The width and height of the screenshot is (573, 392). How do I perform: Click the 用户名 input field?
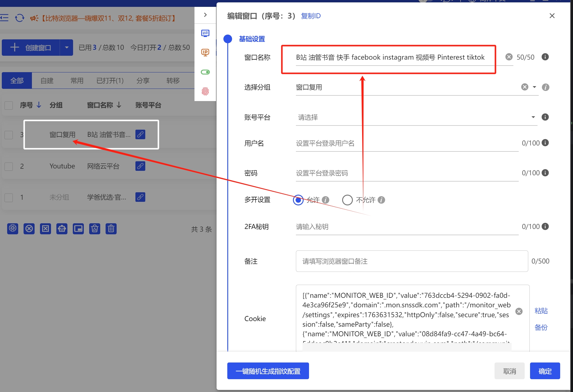click(x=407, y=143)
